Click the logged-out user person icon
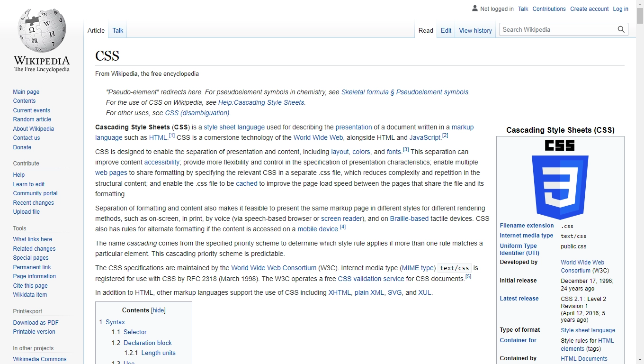The height and width of the screenshot is (364, 644). point(474,9)
